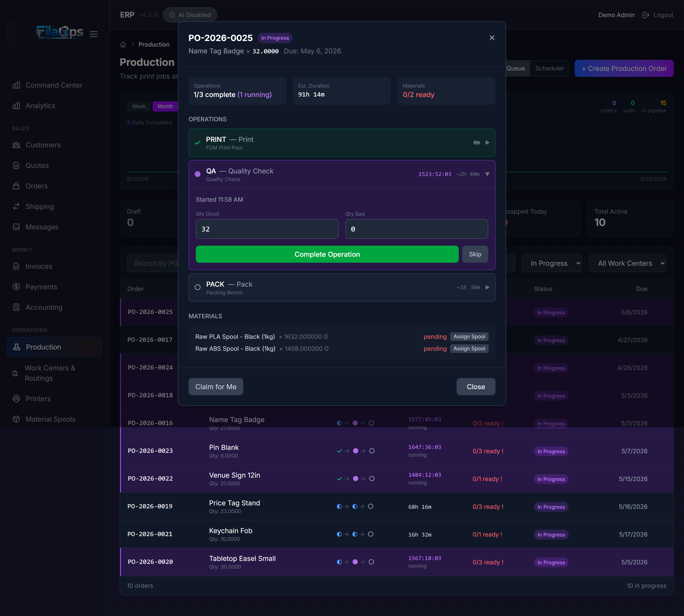Go to Customers in the sidebar
This screenshot has width=684, height=616.
click(54, 145)
